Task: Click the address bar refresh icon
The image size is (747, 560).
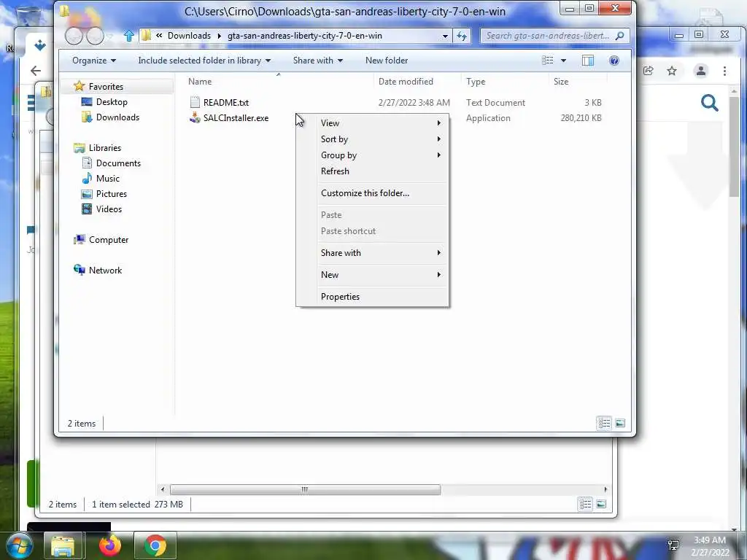Action: click(x=462, y=36)
